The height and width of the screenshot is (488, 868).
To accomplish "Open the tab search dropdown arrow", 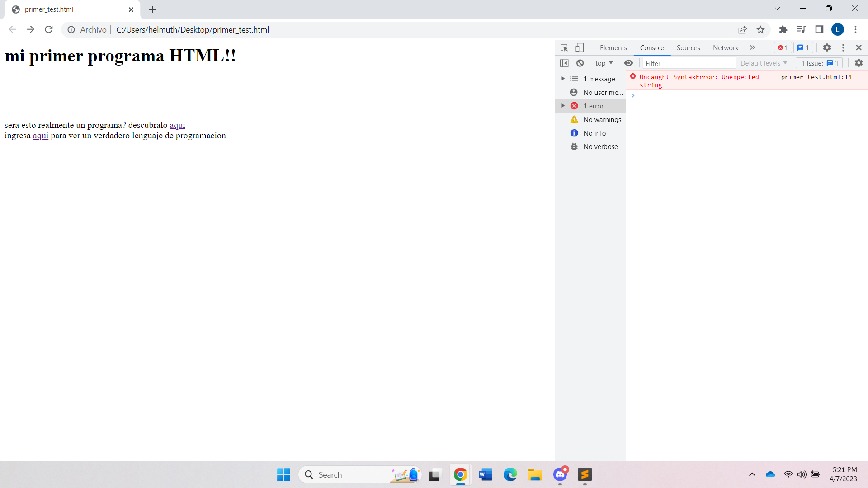I will (x=777, y=9).
